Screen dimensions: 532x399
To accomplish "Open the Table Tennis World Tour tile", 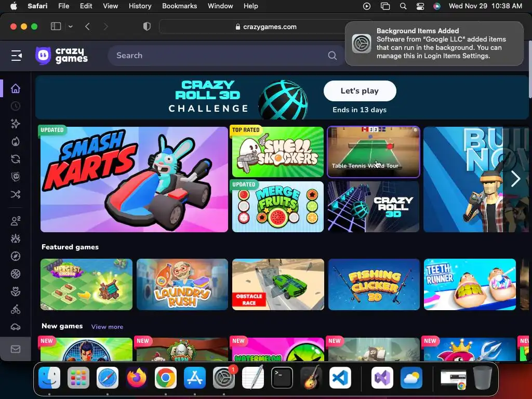I will tap(374, 152).
